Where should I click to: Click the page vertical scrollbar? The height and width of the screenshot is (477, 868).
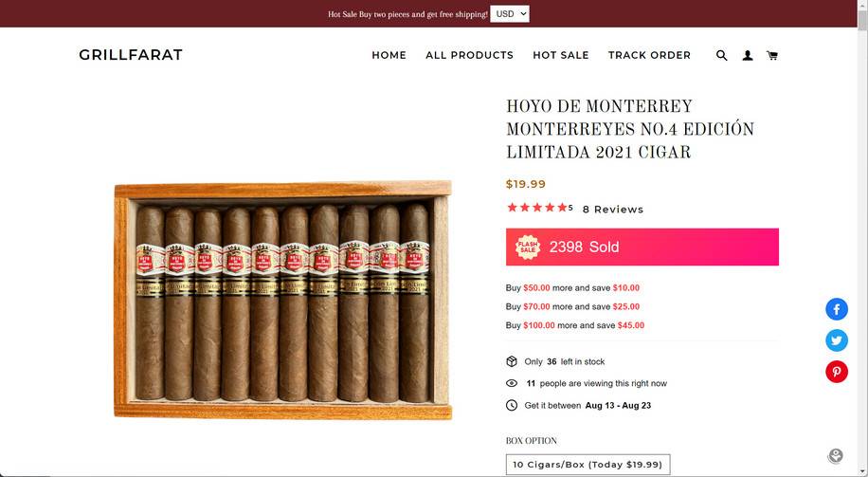pyautogui.click(x=862, y=238)
